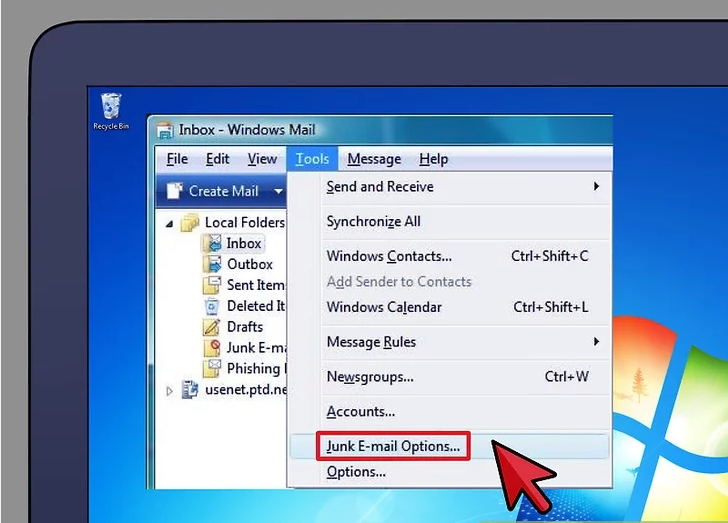Screen dimensions: 728x523
Task: Collapse the Local Folders tree node
Action: [x=168, y=223]
